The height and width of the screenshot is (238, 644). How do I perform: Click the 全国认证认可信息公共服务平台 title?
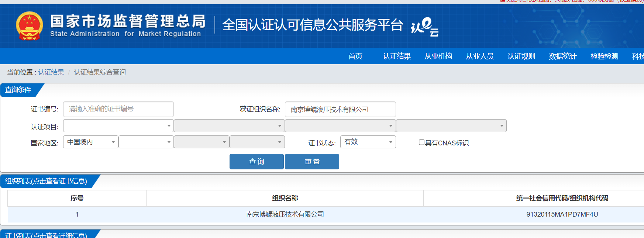click(313, 25)
